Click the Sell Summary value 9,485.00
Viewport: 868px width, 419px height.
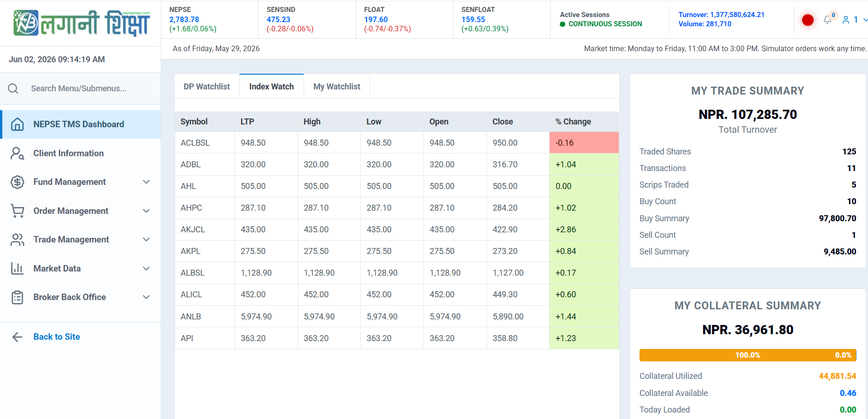(840, 252)
